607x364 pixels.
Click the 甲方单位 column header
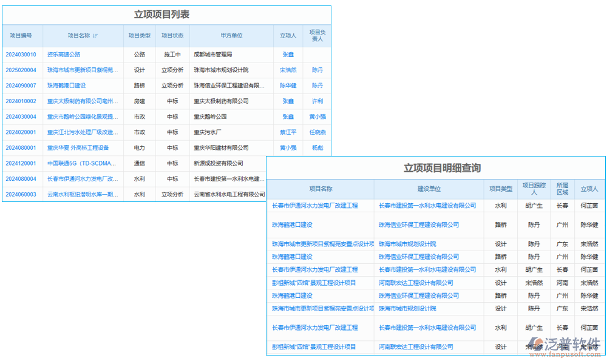tap(232, 36)
